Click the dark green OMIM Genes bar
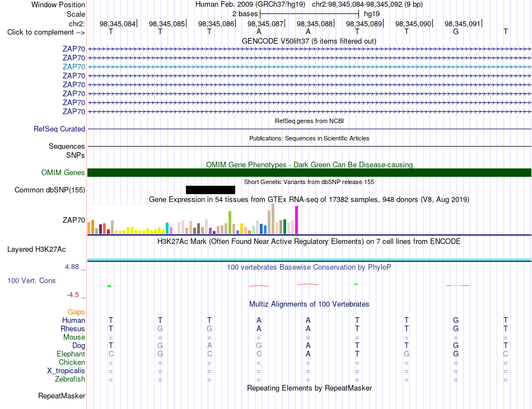This screenshot has height=409, width=532. [x=309, y=172]
